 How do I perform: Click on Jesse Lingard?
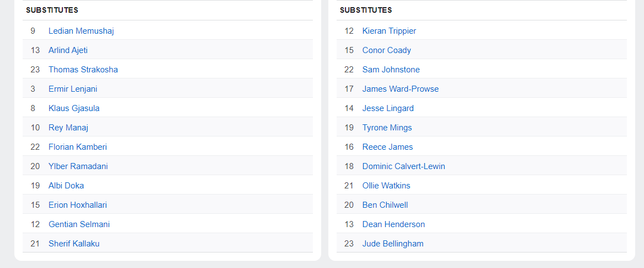[x=388, y=108]
